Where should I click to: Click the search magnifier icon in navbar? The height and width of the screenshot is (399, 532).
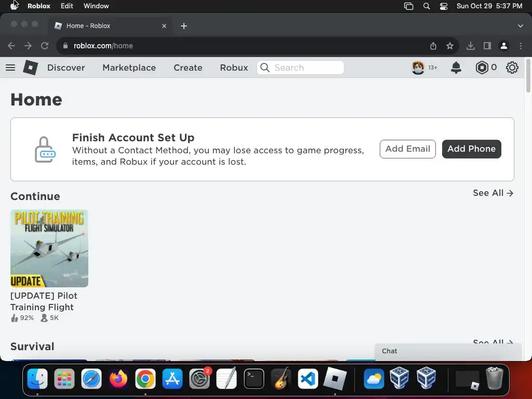point(265,68)
